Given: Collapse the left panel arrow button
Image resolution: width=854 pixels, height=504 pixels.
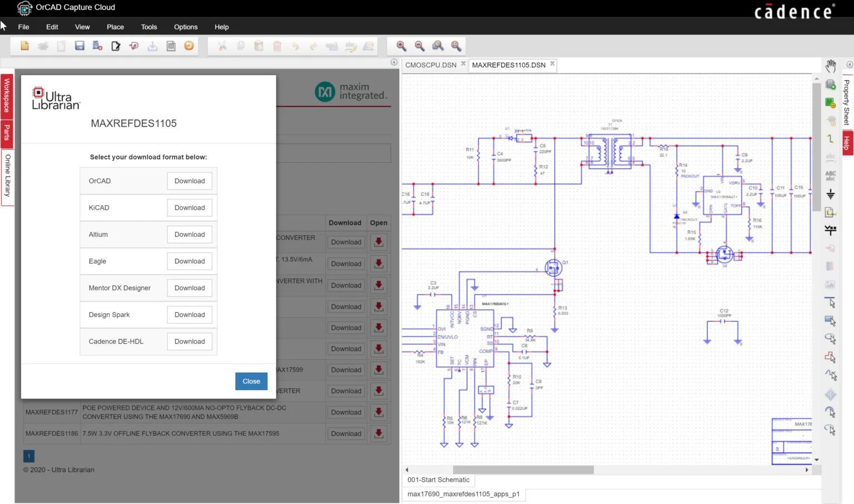Looking at the screenshot, I should click(394, 62).
